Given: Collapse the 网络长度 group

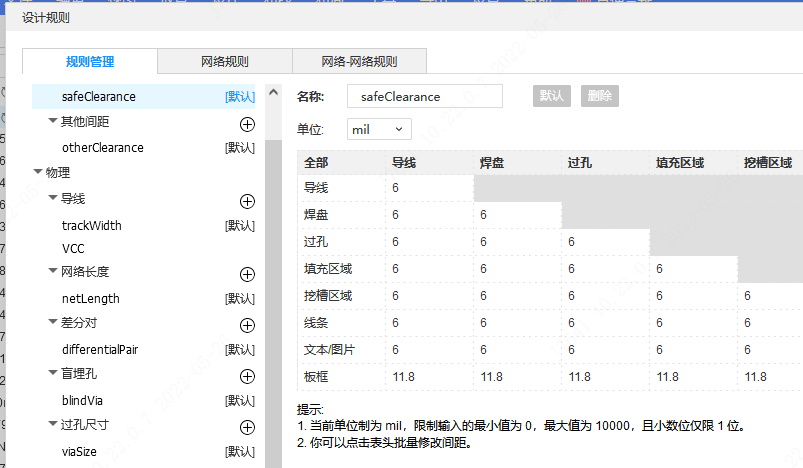Looking at the screenshot, I should [53, 272].
